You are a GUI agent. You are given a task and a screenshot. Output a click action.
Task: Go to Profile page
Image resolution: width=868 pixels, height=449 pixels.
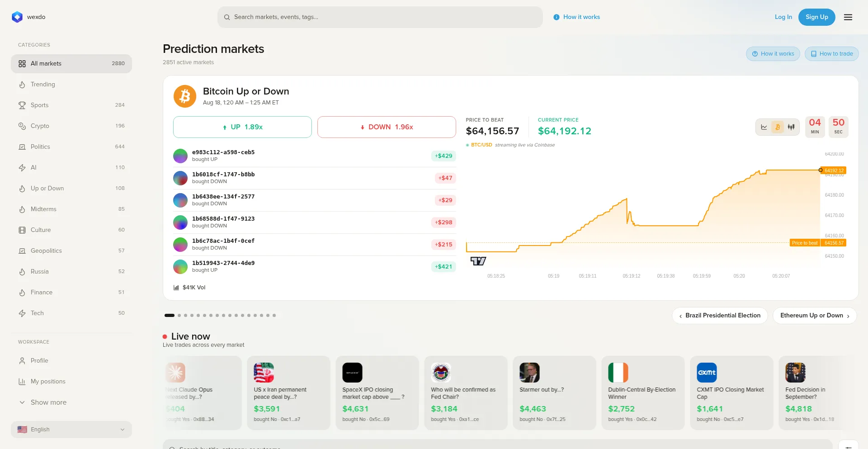(x=71, y=361)
